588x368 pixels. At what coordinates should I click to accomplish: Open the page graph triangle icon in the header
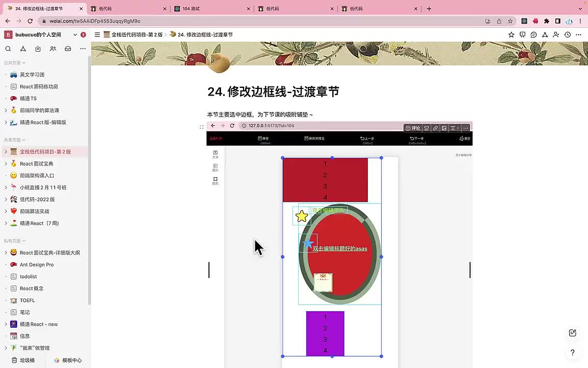(x=545, y=35)
